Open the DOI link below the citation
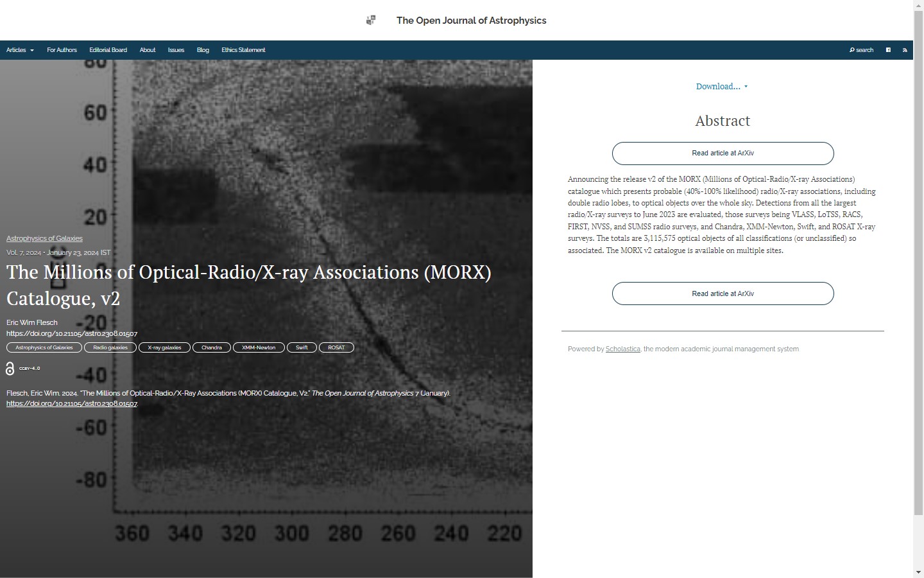The height and width of the screenshot is (578, 924). pyautogui.click(x=72, y=404)
